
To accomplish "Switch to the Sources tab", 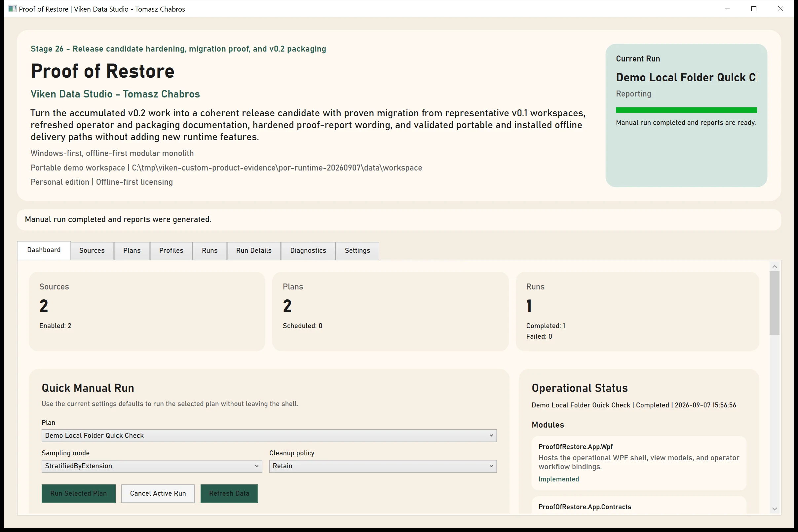I will point(92,251).
